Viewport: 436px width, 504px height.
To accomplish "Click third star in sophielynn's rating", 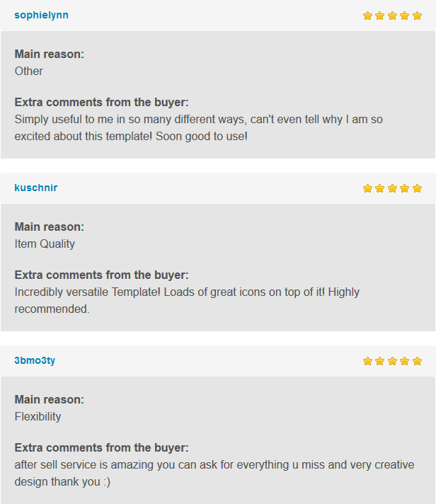I will pos(392,16).
